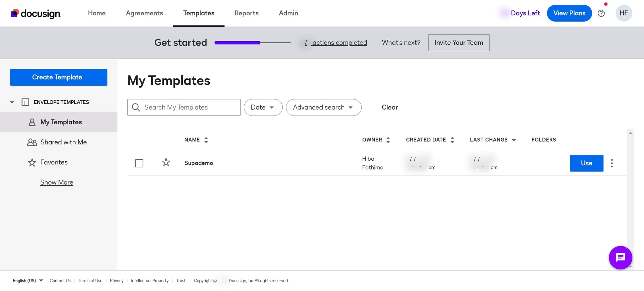The height and width of the screenshot is (291, 644).
Task: Click the Docusign logo
Action: click(x=36, y=13)
